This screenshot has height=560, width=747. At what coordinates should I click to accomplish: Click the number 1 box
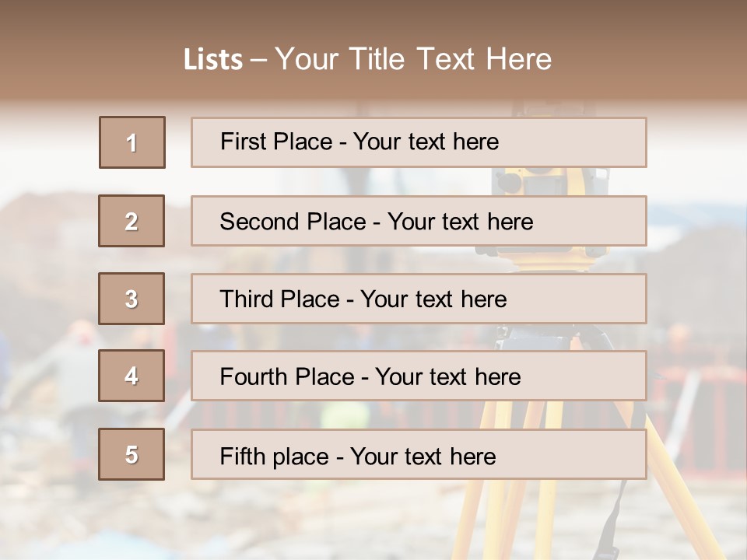132,142
